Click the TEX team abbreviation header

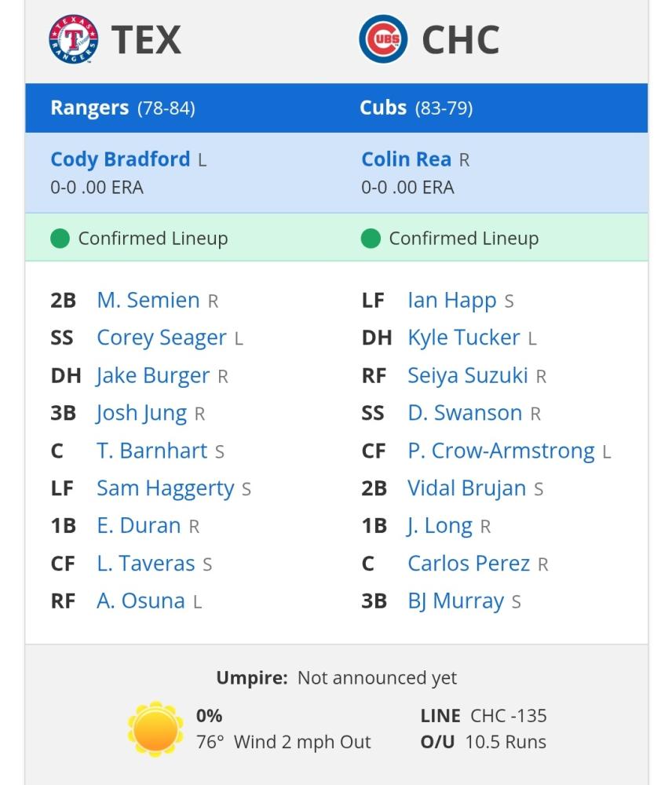click(146, 39)
